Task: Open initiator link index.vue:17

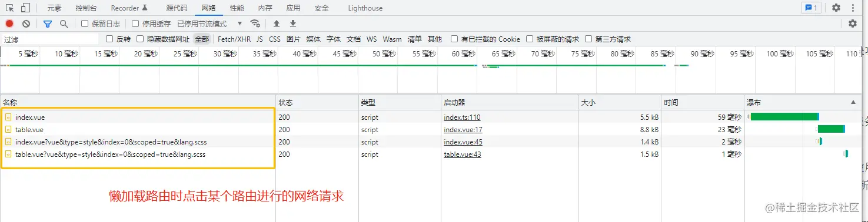Action: click(463, 130)
